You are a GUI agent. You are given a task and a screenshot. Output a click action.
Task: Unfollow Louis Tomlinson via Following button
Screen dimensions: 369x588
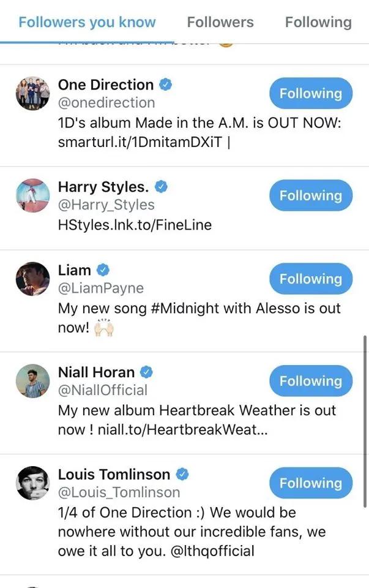point(311,483)
